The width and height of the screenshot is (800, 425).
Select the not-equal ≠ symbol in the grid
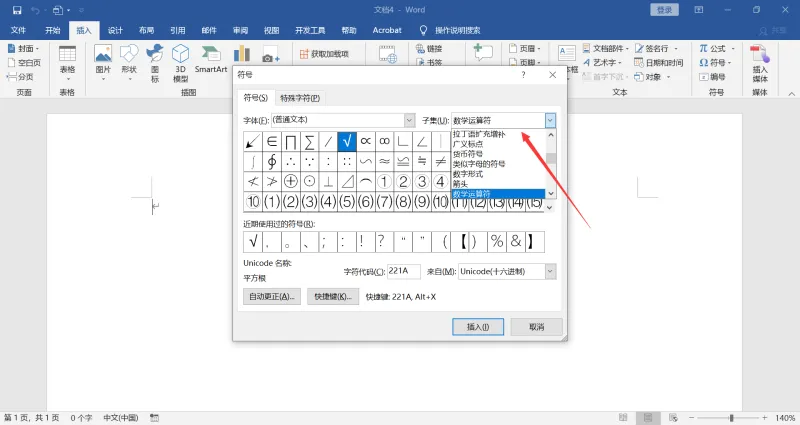click(441, 162)
